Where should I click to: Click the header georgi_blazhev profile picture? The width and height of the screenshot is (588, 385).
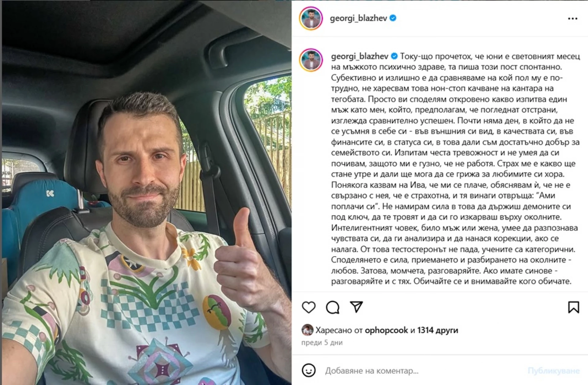311,18
